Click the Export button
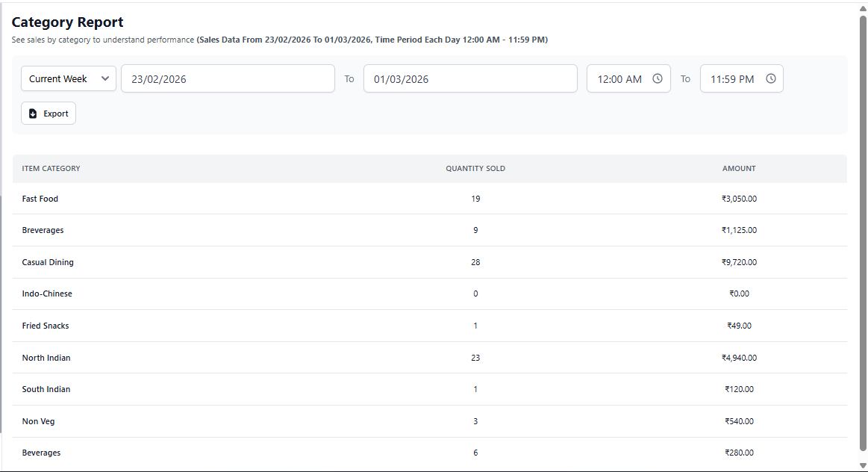The width and height of the screenshot is (868, 472). click(48, 113)
